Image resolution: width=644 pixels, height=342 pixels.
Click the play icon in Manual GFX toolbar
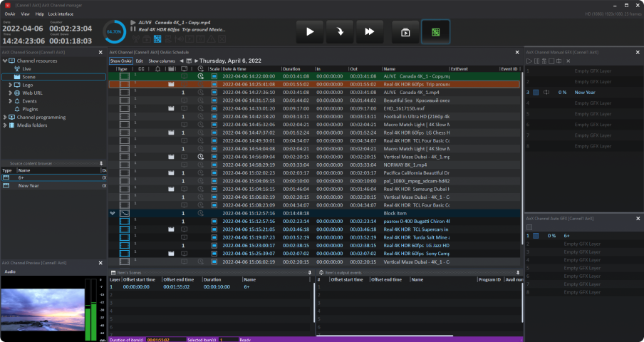click(528, 62)
